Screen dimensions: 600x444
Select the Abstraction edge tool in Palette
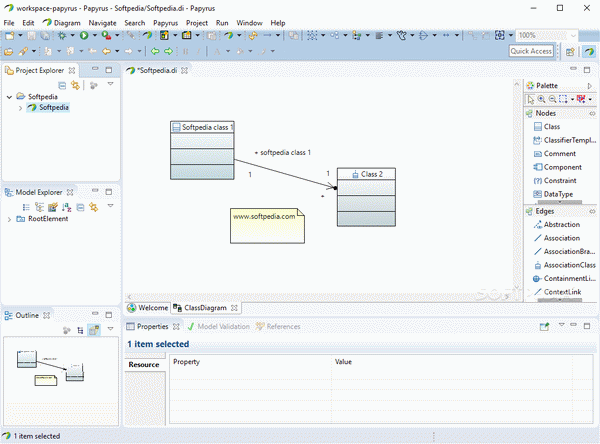pos(557,225)
